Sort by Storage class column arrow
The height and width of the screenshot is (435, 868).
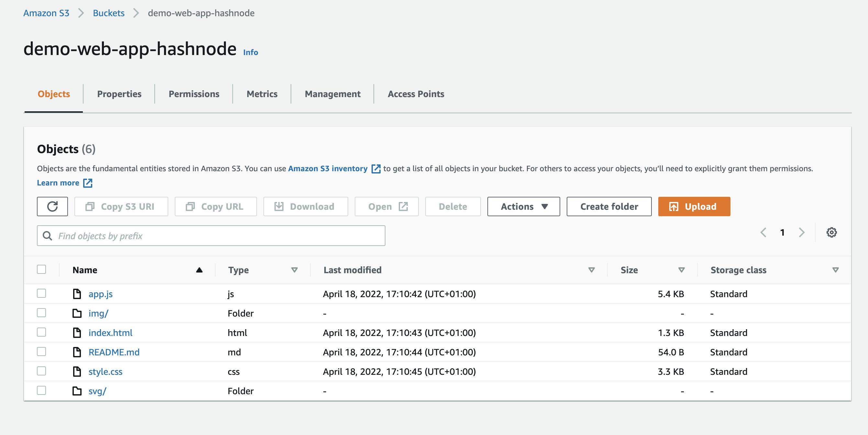click(835, 270)
